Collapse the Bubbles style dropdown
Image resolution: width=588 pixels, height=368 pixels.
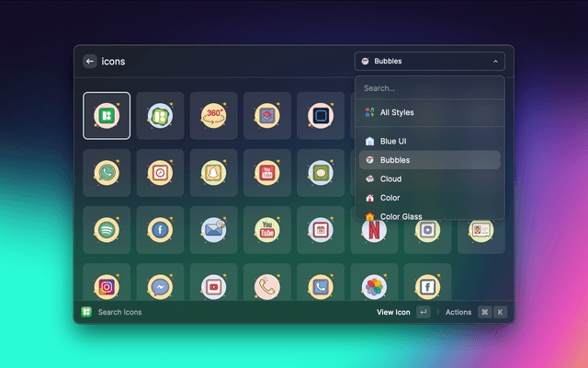(429, 62)
